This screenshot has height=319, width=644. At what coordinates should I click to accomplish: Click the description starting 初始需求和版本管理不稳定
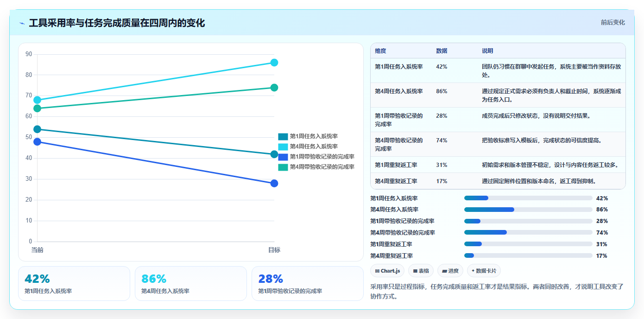click(550, 165)
